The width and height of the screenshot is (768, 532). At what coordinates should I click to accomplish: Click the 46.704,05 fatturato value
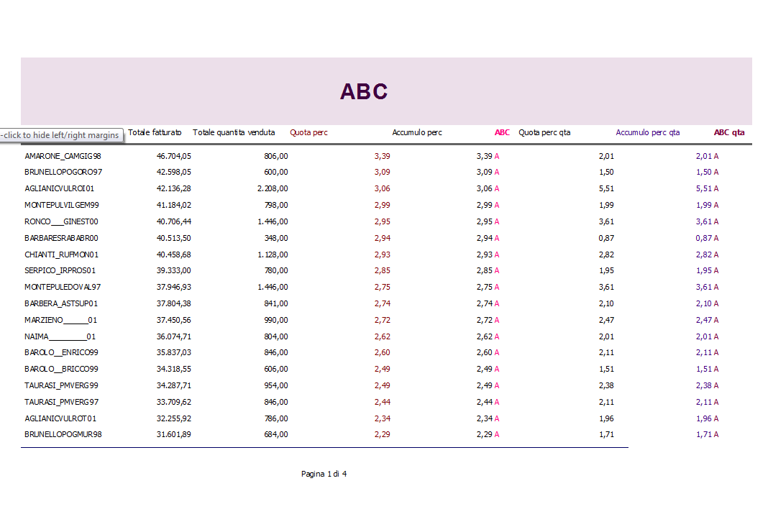(174, 156)
